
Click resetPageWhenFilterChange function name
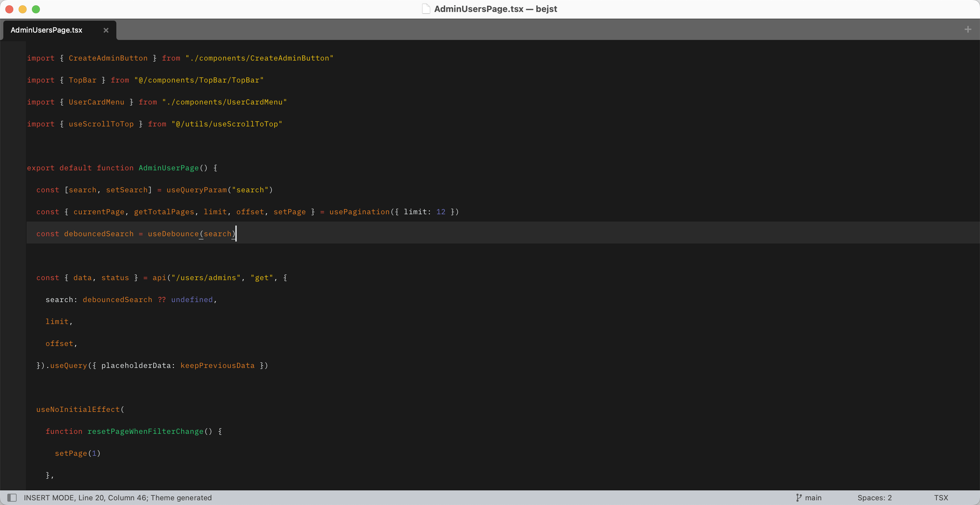point(145,431)
